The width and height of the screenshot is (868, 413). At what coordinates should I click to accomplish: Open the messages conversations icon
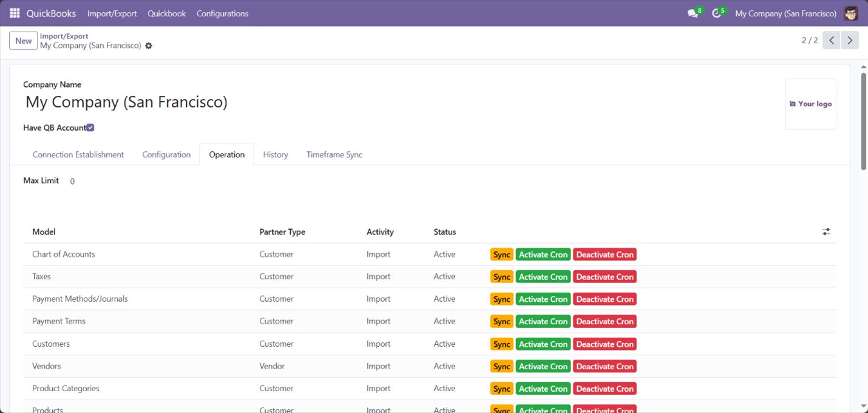coord(692,13)
